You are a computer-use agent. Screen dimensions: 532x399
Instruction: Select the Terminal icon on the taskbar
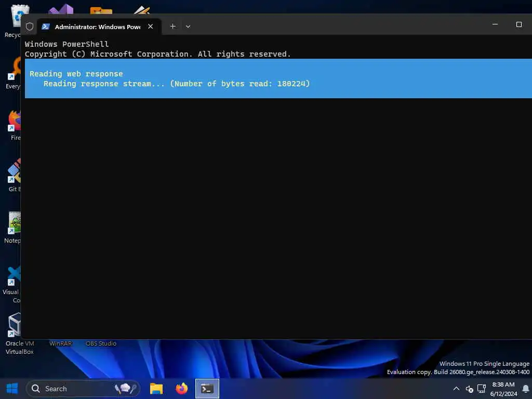tap(207, 389)
